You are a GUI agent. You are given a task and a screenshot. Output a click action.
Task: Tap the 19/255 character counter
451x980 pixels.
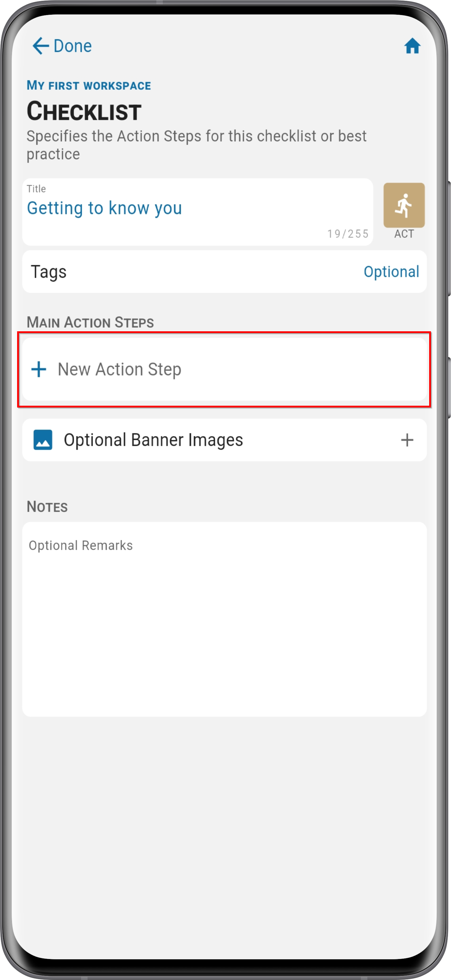[348, 234]
